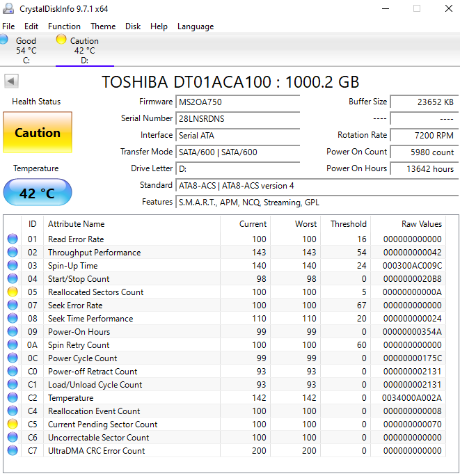
Task: Click the yellow Caution status orb for D:
Action: click(x=61, y=39)
